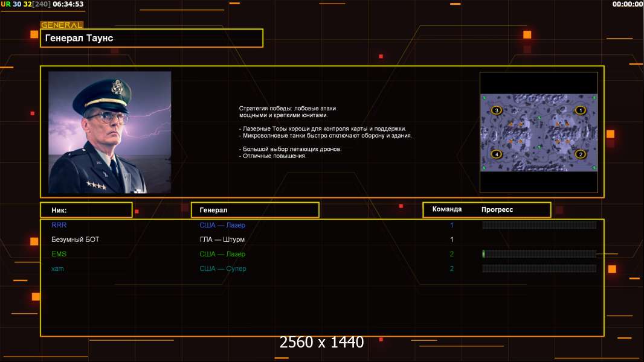This screenshot has width=644, height=362.
Task: Click start position 4 on the minimap
Action: [x=497, y=154]
